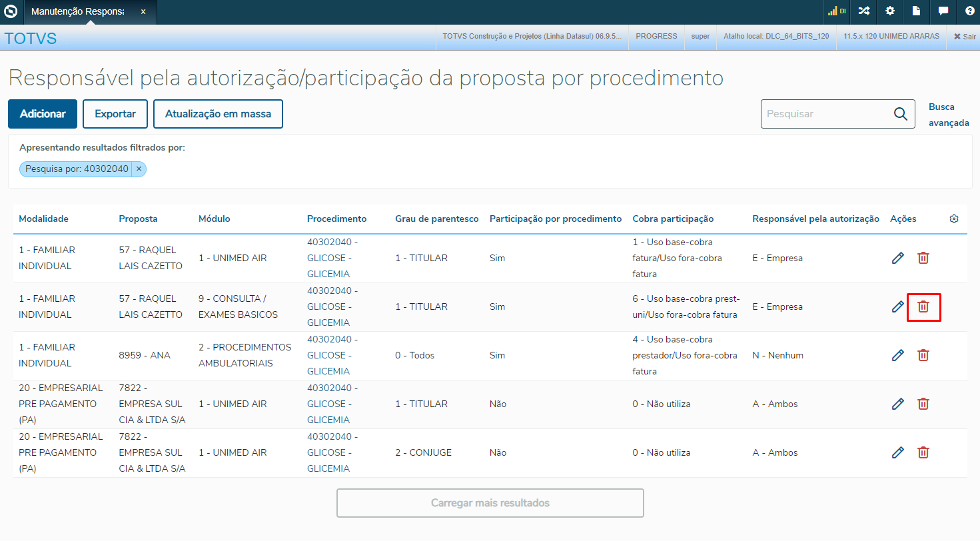Remove the 'Pesquisa por: 40302040' filter chip
The height and width of the screenshot is (541, 980).
pyautogui.click(x=139, y=169)
